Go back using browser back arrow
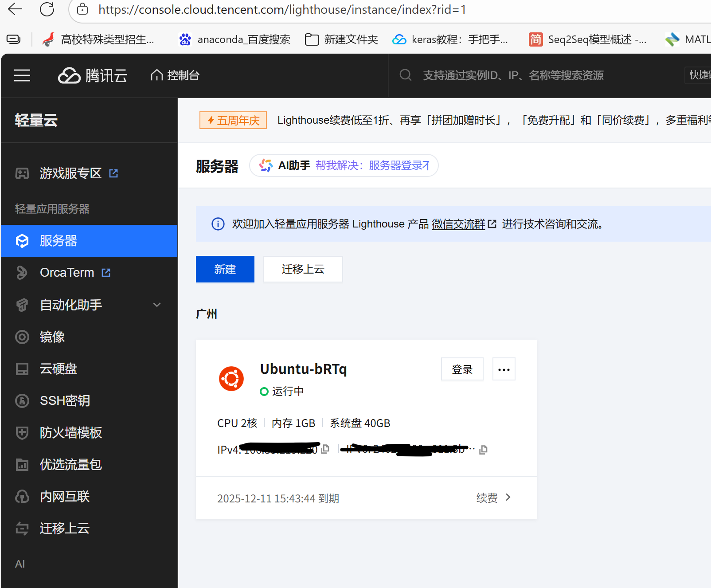 pyautogui.click(x=15, y=9)
